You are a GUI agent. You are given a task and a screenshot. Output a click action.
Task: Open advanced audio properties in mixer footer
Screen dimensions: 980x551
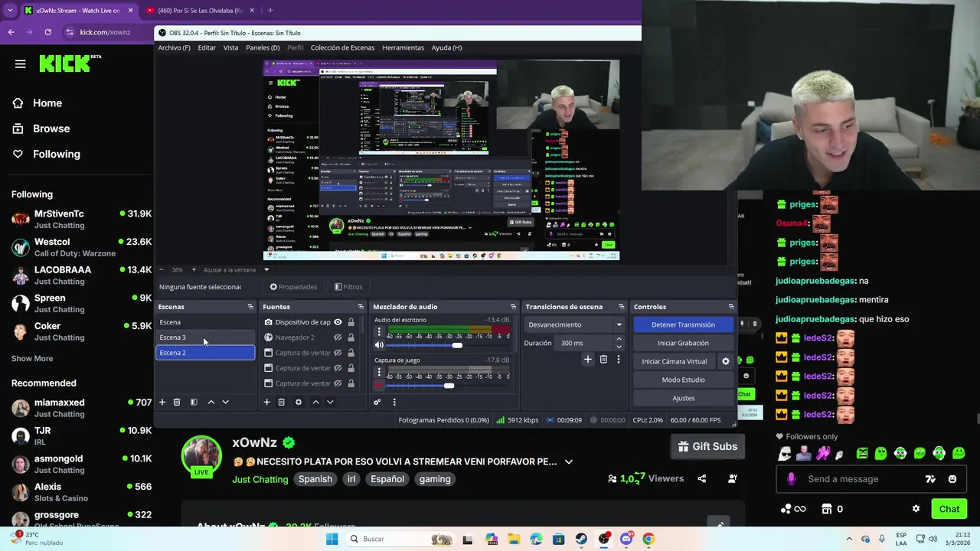coord(377,402)
